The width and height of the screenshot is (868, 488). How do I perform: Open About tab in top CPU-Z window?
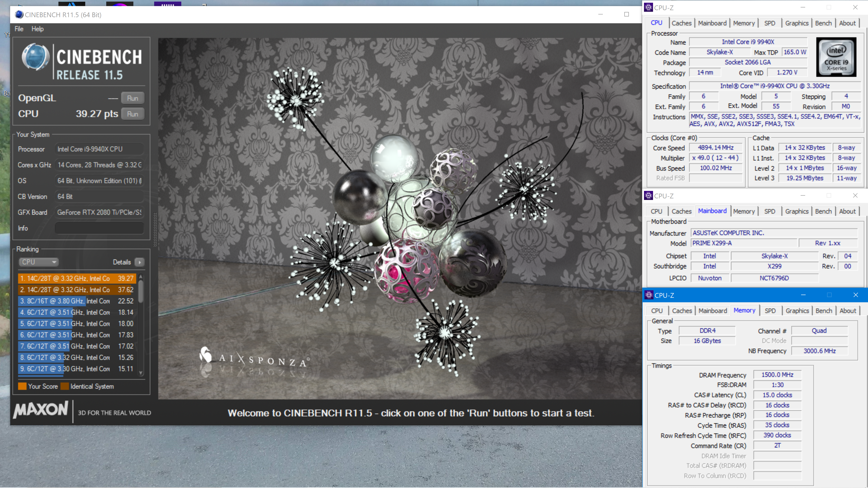847,23
